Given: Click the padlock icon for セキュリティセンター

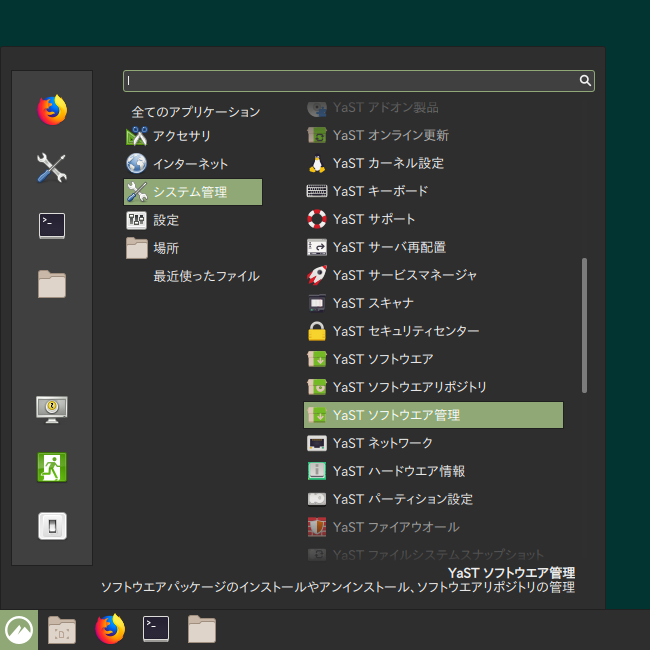Looking at the screenshot, I should (x=317, y=331).
